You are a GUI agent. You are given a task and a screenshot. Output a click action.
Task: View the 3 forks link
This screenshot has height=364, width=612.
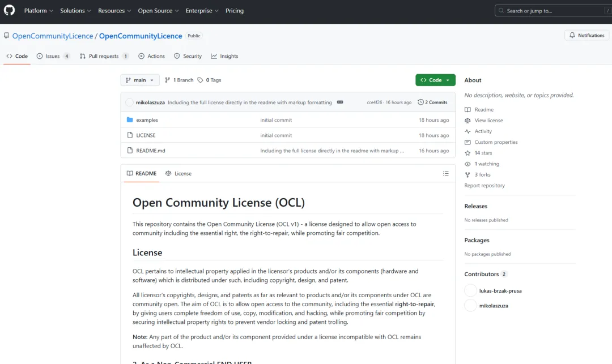[482, 175]
